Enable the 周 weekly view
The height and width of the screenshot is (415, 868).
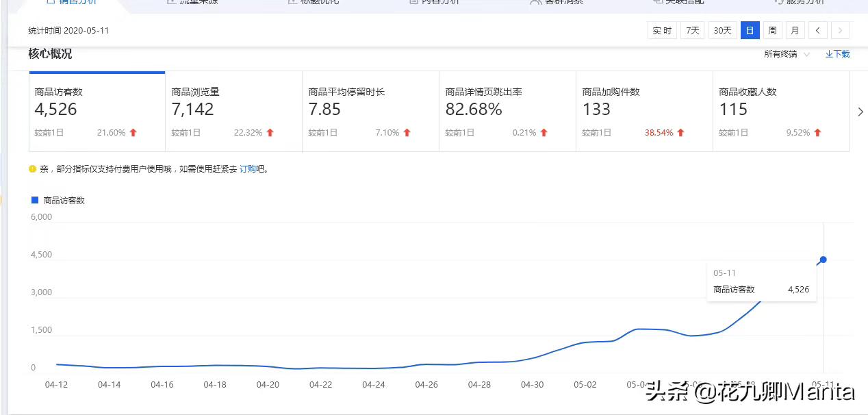[x=772, y=30]
